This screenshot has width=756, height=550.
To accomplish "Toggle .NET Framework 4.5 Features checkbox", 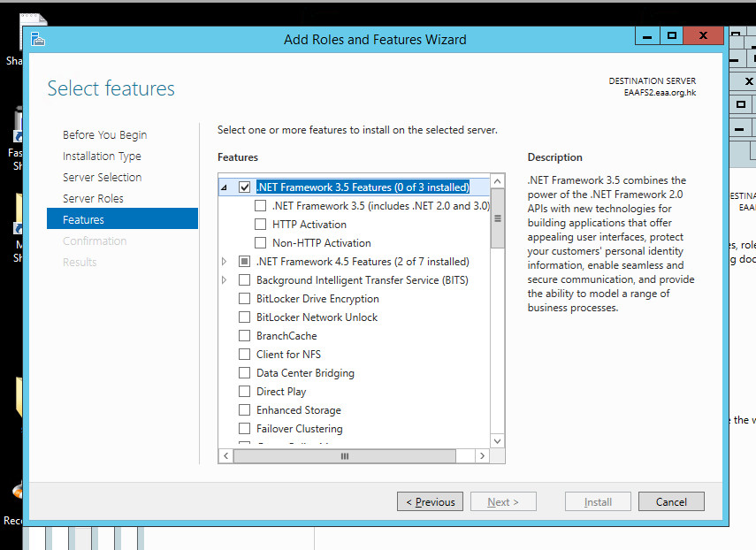I will pos(244,261).
